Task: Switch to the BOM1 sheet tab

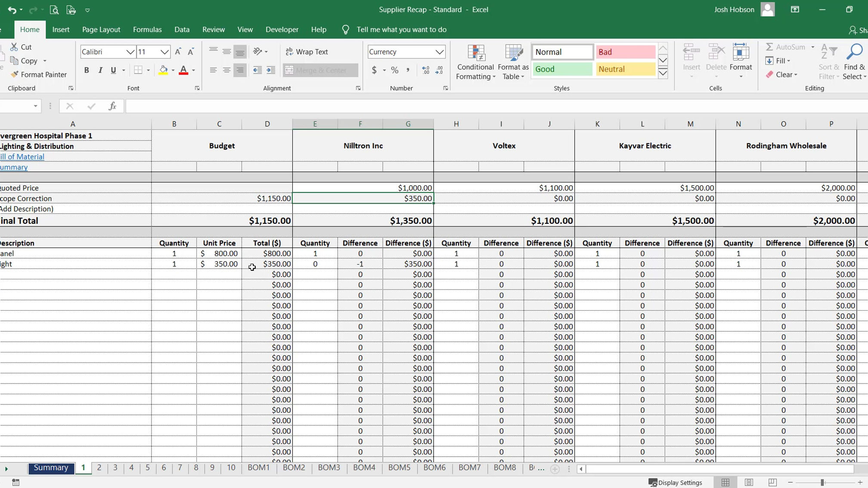Action: (258, 467)
